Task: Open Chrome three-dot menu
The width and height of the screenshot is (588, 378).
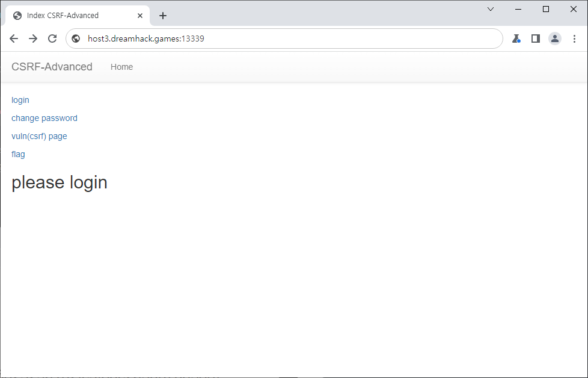Action: 574,39
